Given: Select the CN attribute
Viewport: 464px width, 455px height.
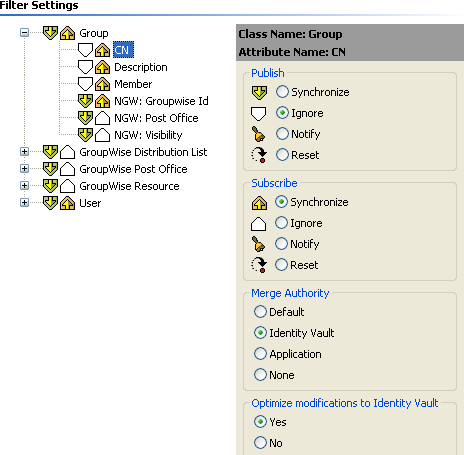Looking at the screenshot, I should [123, 50].
